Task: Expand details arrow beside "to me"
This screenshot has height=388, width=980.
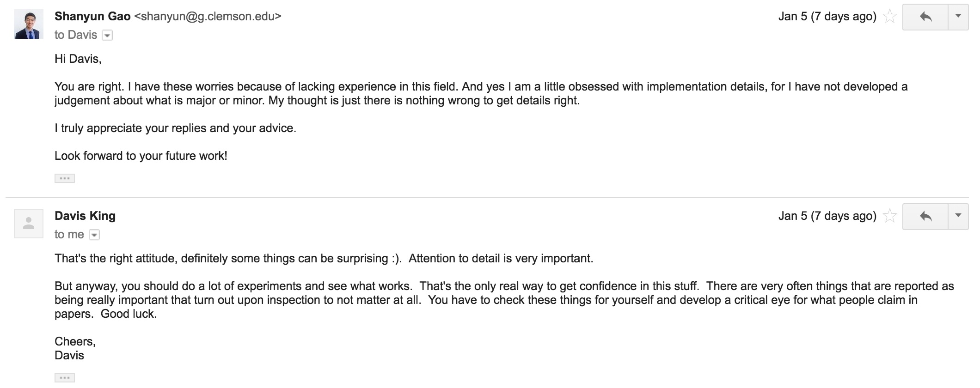Action: (x=94, y=235)
